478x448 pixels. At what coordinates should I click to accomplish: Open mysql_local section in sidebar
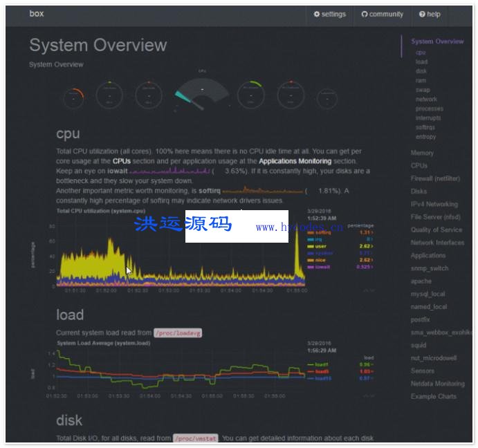tap(428, 294)
